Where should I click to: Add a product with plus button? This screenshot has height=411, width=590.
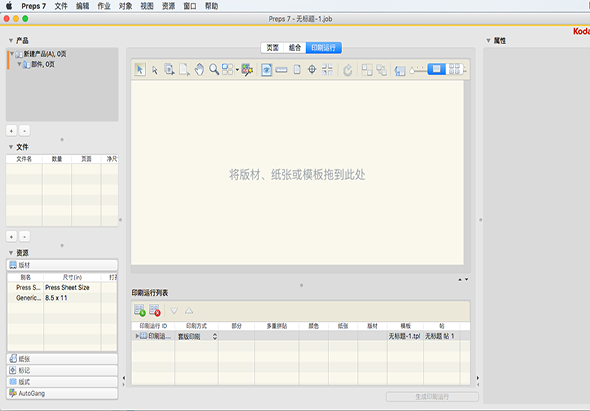(11, 131)
